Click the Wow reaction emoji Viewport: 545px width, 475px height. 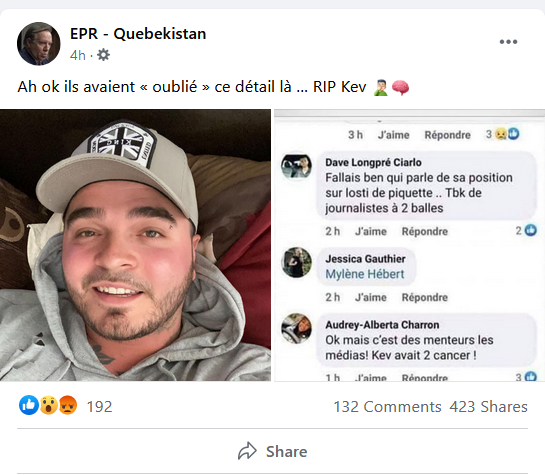point(48,405)
